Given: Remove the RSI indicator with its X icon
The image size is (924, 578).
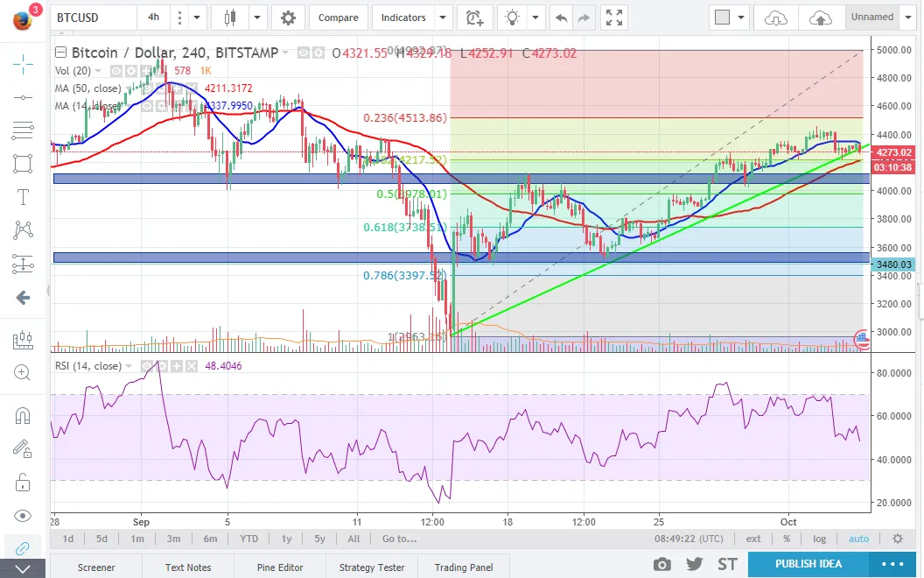Looking at the screenshot, I should (192, 366).
